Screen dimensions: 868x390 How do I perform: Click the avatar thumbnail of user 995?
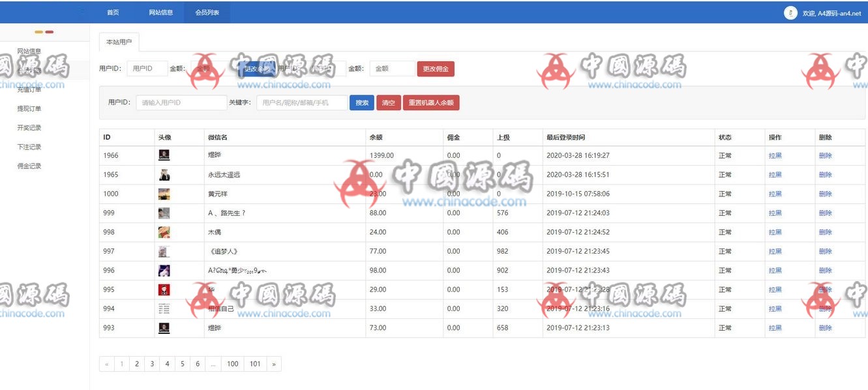click(164, 290)
